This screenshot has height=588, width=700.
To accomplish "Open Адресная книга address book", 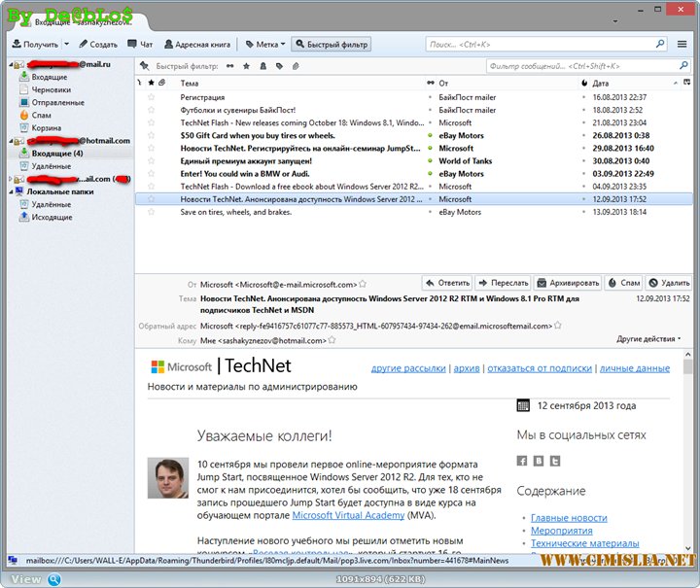I will pos(197,45).
